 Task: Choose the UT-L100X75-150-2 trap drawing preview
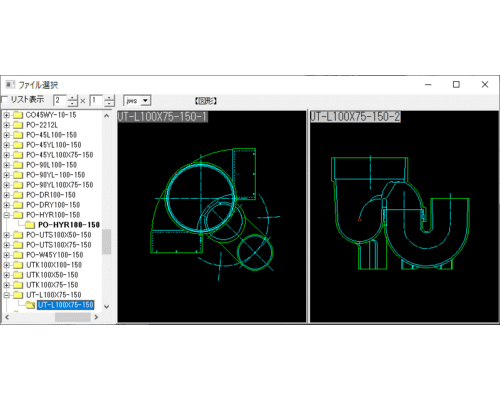click(x=404, y=217)
